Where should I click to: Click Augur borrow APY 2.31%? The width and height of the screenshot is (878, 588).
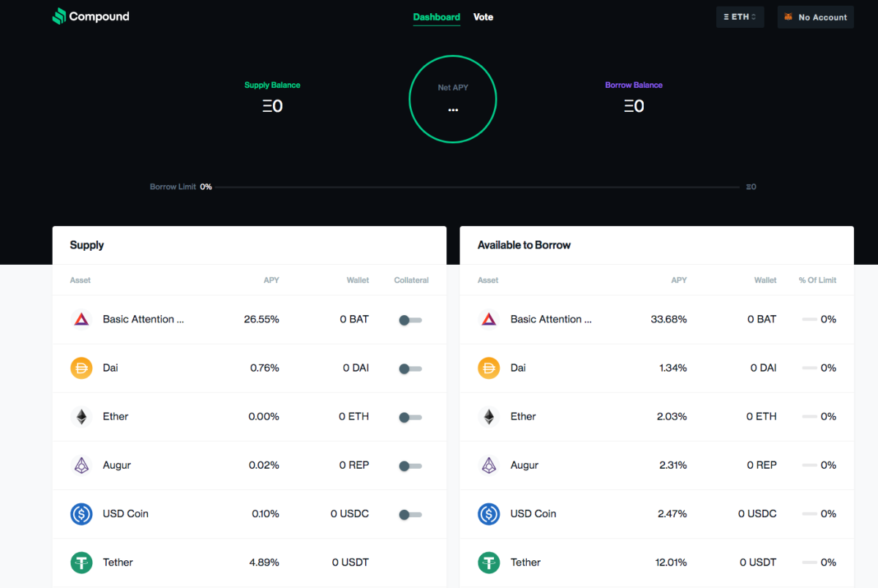(673, 465)
